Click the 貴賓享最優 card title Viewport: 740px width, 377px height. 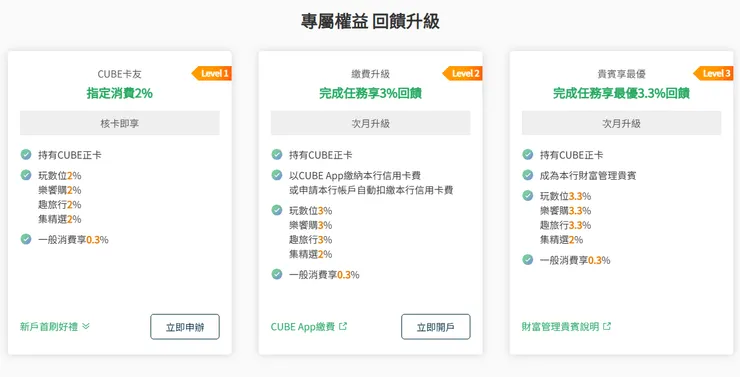(x=621, y=74)
